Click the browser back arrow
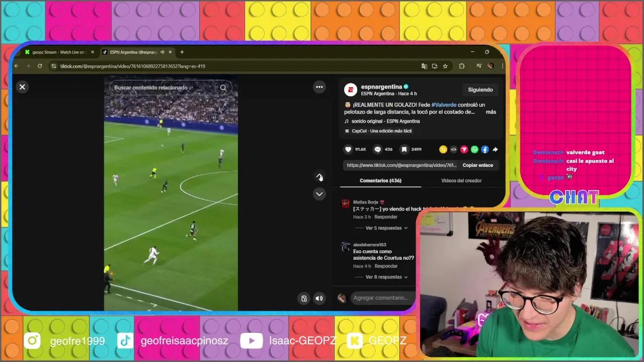This screenshot has height=362, width=644. pyautogui.click(x=17, y=66)
